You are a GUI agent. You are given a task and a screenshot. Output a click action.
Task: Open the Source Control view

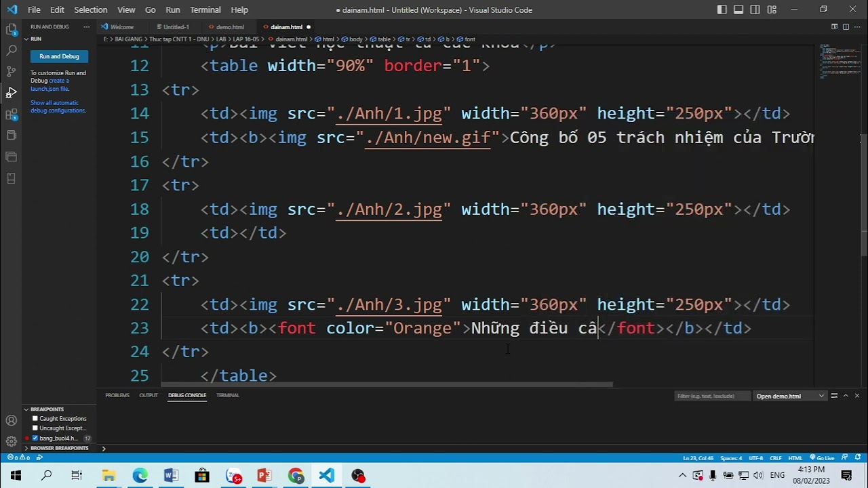click(11, 71)
